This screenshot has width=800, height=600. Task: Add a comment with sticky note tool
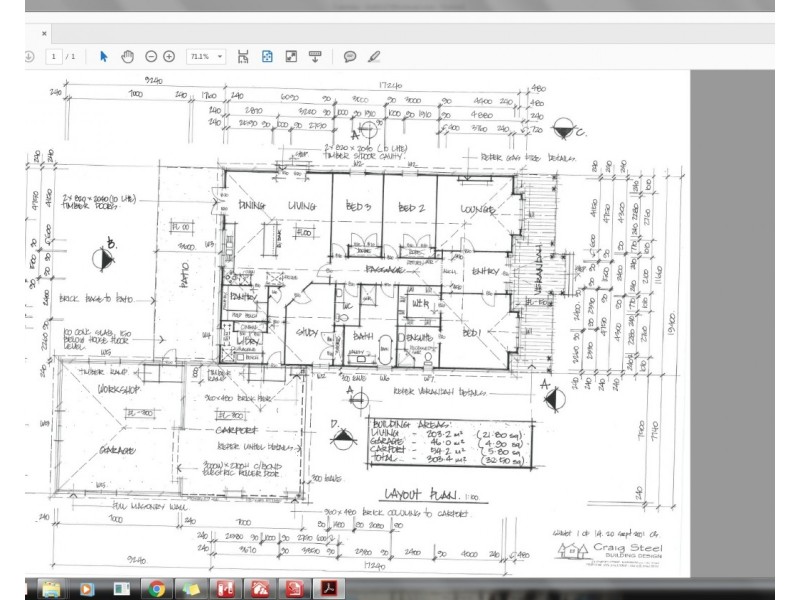[x=350, y=57]
